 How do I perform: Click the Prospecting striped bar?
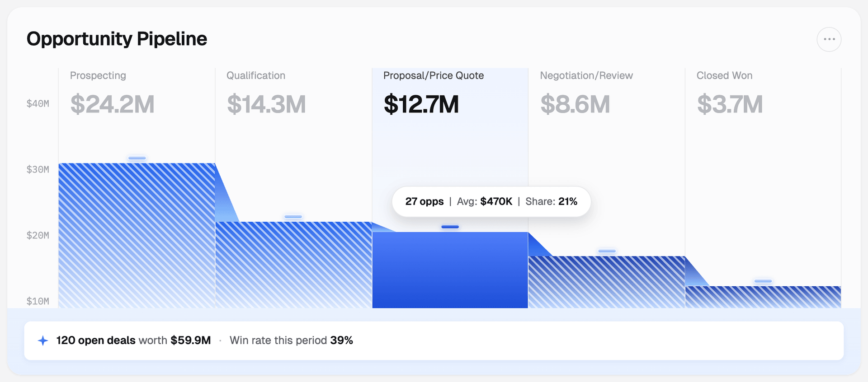(137, 235)
